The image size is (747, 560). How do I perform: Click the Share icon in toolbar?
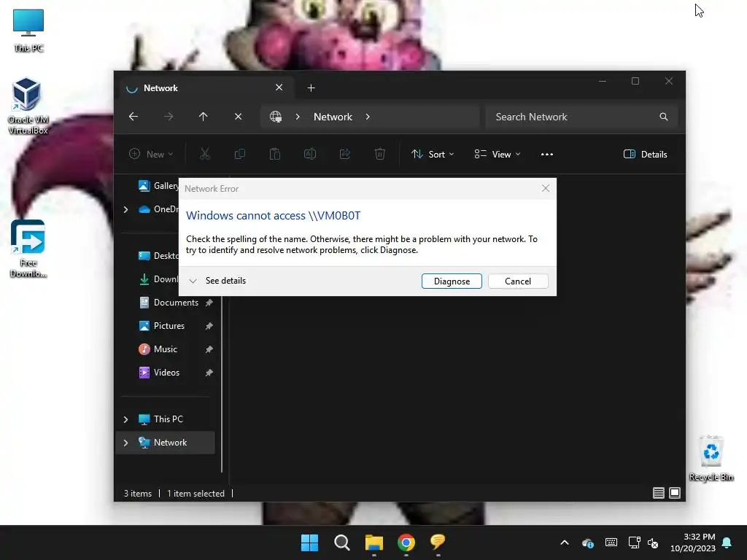coord(345,155)
